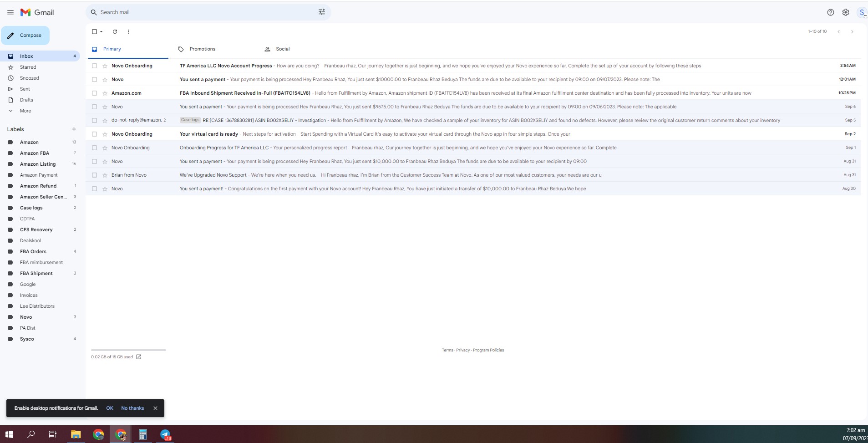Image resolution: width=868 pixels, height=443 pixels.
Task: Select the Your virtual card is ready email
Action: pos(94,134)
